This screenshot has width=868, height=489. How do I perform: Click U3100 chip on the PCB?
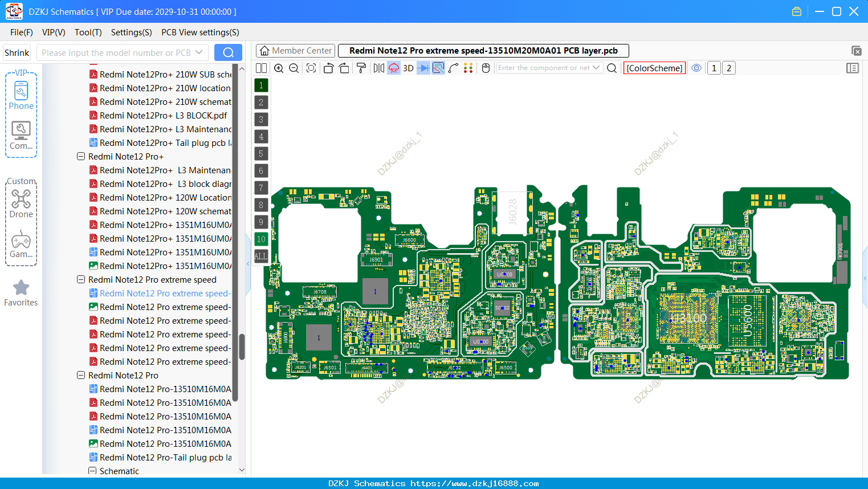[x=688, y=318]
